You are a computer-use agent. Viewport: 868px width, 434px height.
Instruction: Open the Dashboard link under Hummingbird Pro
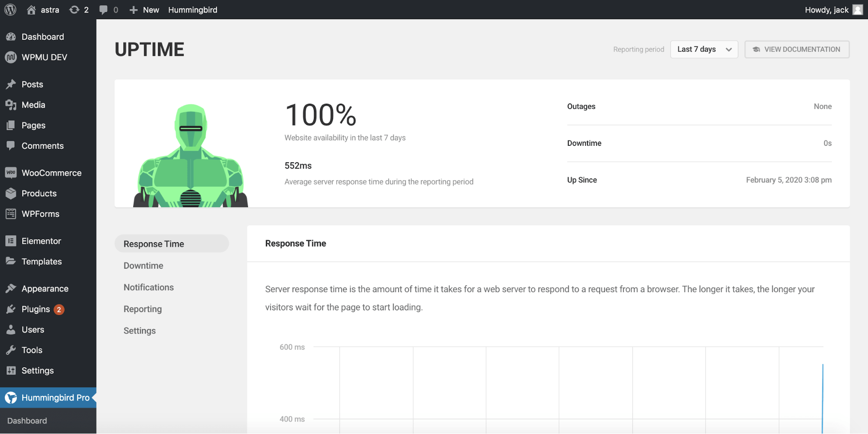(27, 420)
